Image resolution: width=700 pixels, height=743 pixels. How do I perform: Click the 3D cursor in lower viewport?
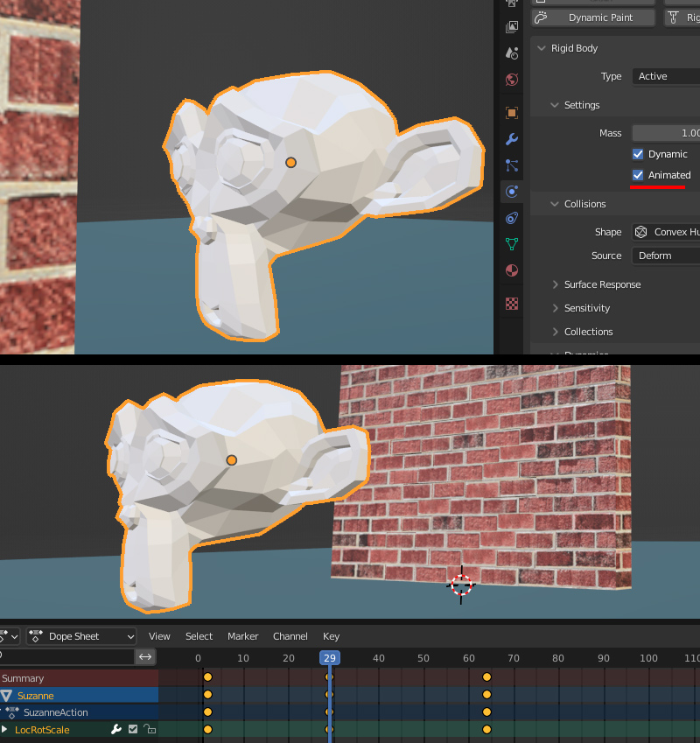click(461, 585)
